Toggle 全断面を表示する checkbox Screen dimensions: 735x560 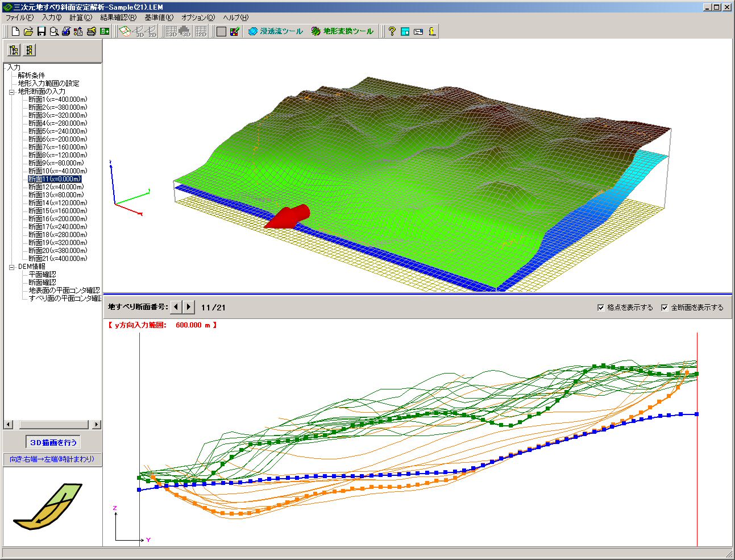point(665,308)
